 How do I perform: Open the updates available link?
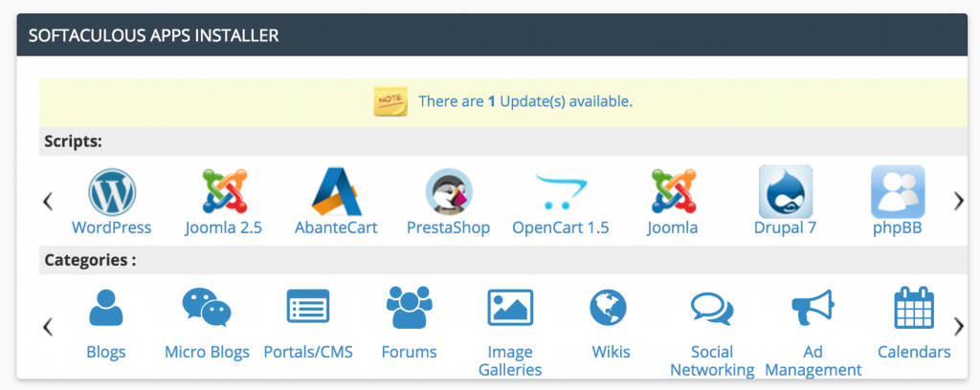pos(525,101)
